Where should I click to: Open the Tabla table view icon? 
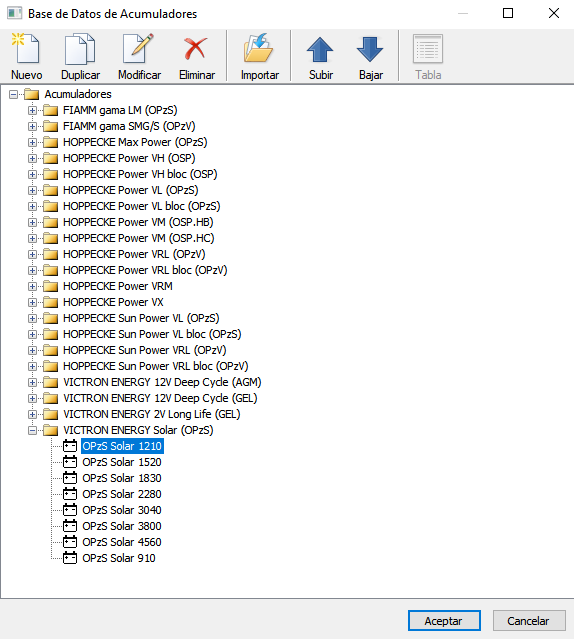click(x=428, y=56)
